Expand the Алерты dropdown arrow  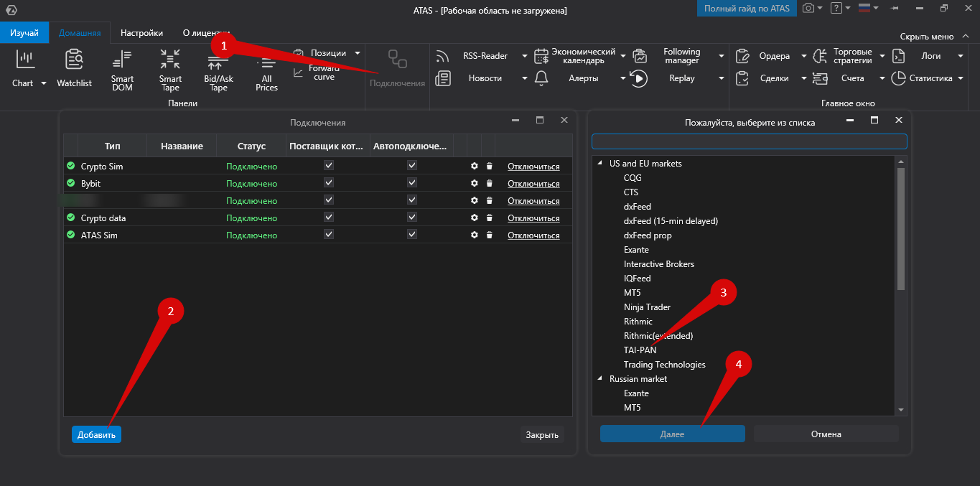tap(623, 78)
